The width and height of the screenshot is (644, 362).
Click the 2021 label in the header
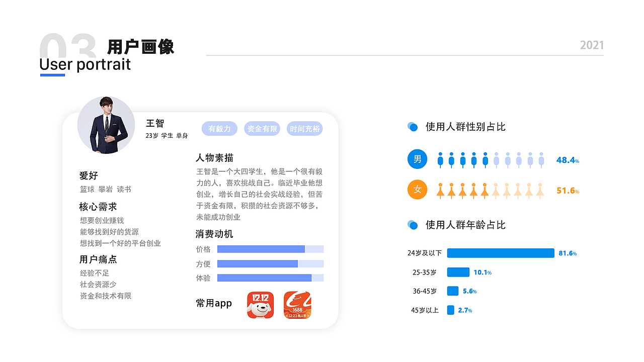click(x=592, y=45)
